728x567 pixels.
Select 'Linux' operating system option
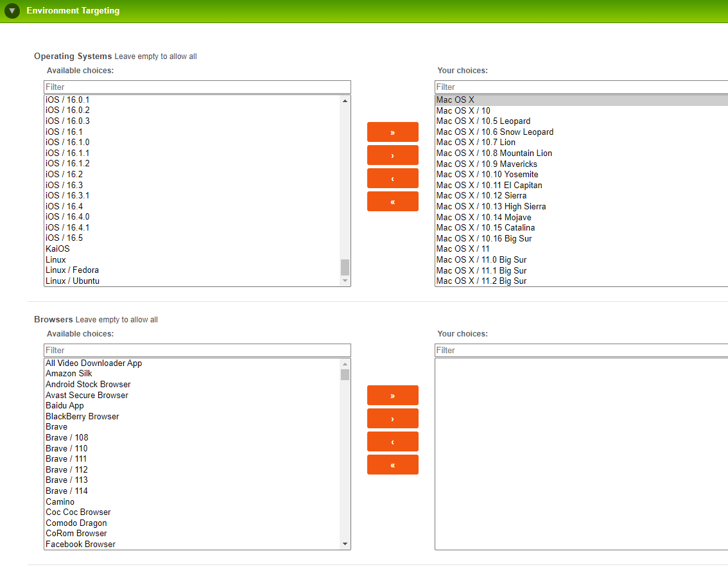coord(192,259)
